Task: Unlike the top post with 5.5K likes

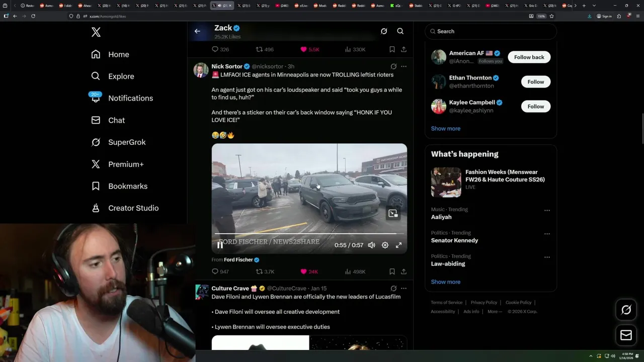Action: pos(309,49)
